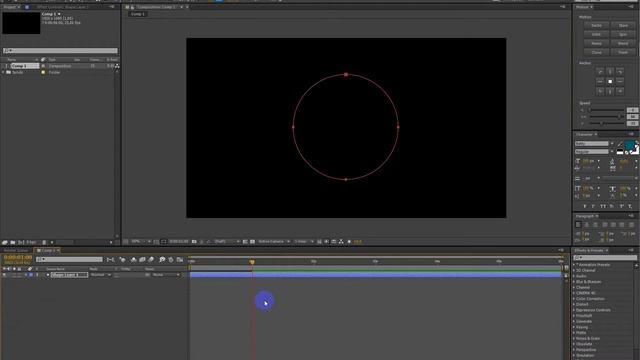Click the timeline layer search field
The width and height of the screenshot is (640, 360).
69,259
